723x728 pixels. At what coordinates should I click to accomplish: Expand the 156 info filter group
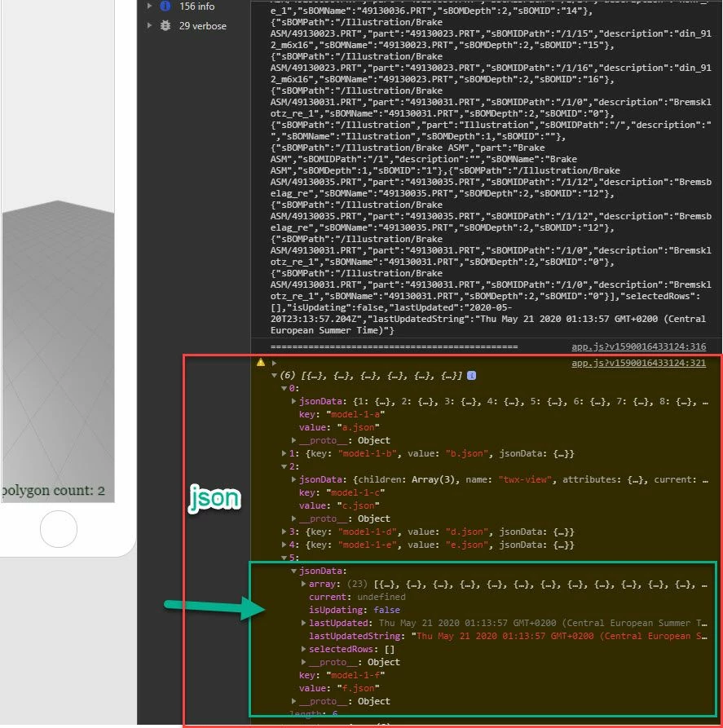tap(149, 6)
